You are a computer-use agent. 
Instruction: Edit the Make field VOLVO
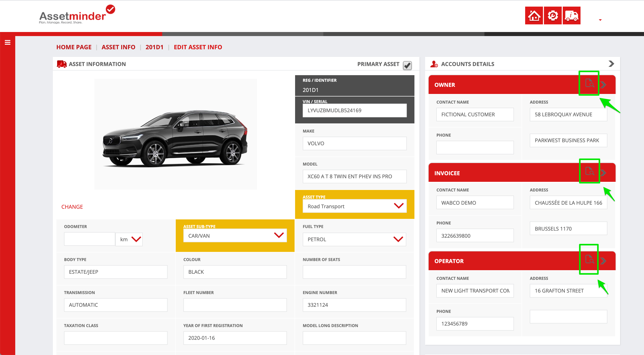[x=355, y=143]
